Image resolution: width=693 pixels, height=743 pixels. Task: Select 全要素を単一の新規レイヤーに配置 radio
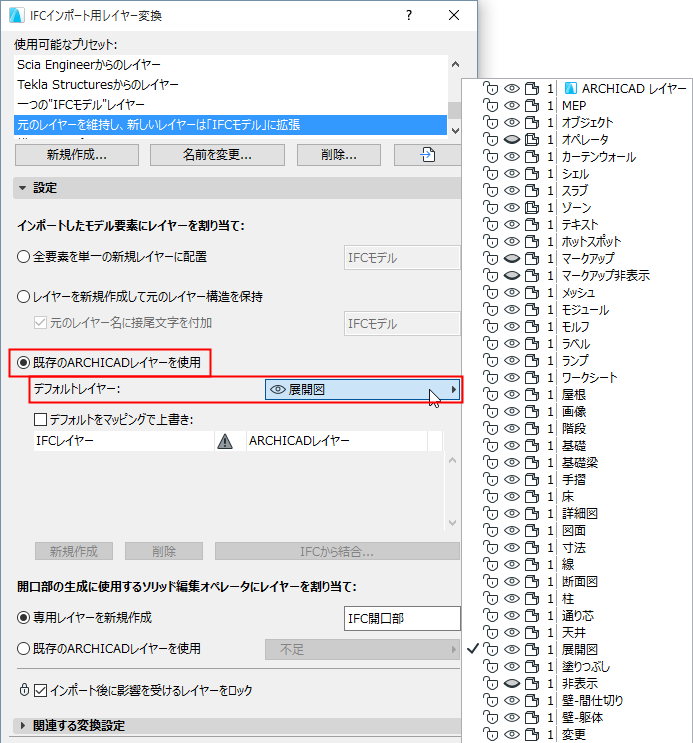point(23,257)
